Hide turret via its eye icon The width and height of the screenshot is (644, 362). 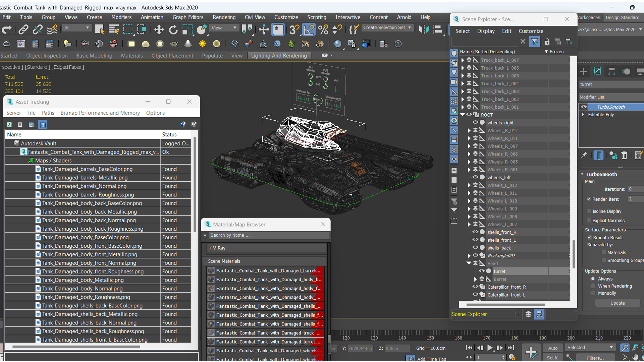[x=481, y=271]
